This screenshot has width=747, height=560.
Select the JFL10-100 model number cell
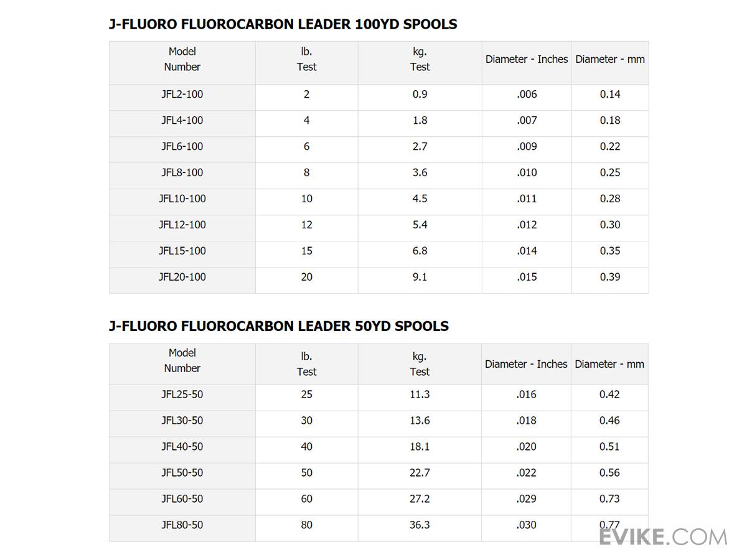pos(182,199)
